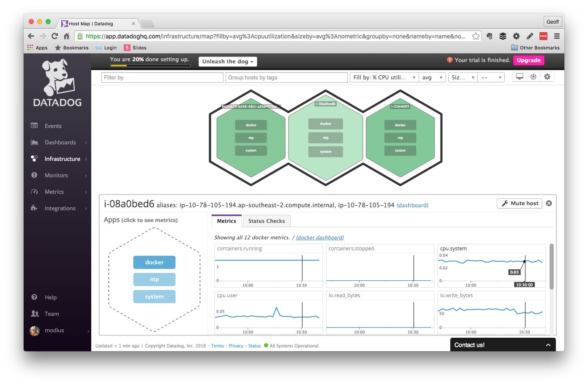The image size is (588, 385).
Task: Open the Integrations page
Action: pos(60,208)
